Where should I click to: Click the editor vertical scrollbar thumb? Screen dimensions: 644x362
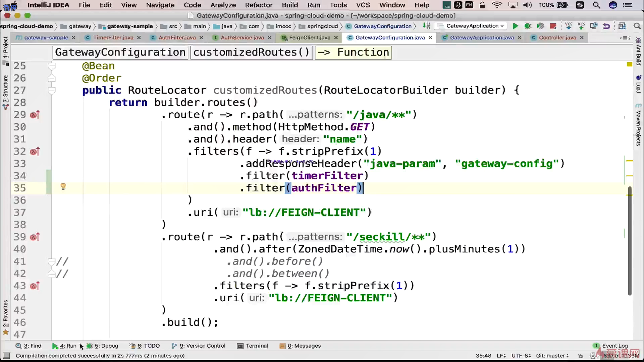click(630, 241)
